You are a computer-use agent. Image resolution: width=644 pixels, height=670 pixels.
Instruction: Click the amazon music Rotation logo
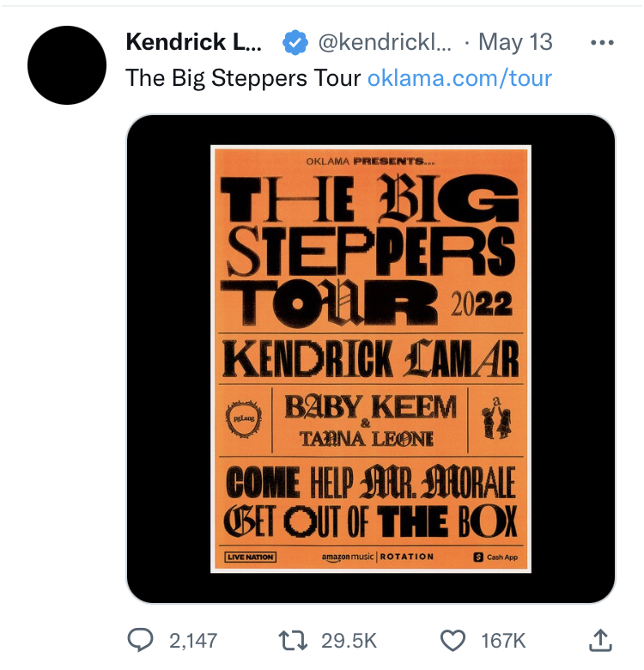click(x=378, y=557)
